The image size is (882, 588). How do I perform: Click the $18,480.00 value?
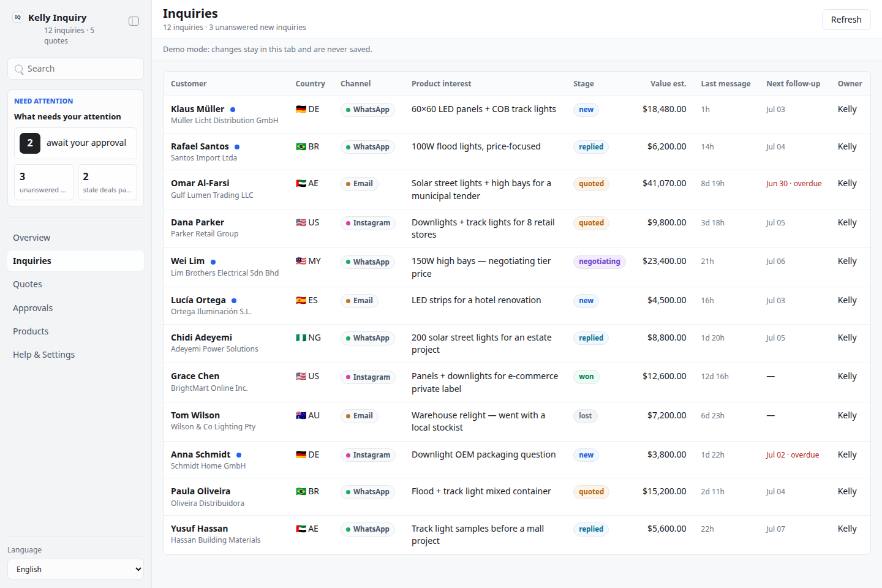tap(664, 109)
